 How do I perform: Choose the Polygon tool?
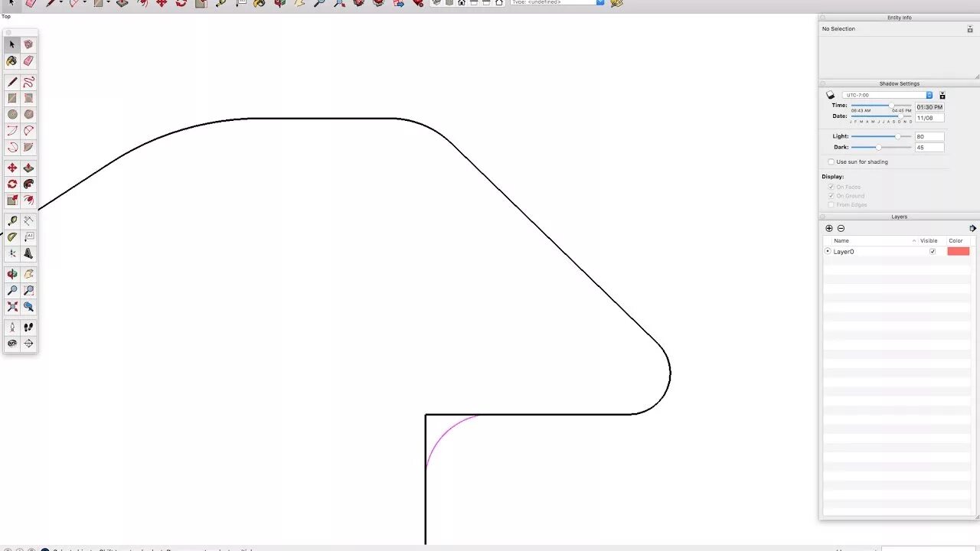pyautogui.click(x=28, y=115)
